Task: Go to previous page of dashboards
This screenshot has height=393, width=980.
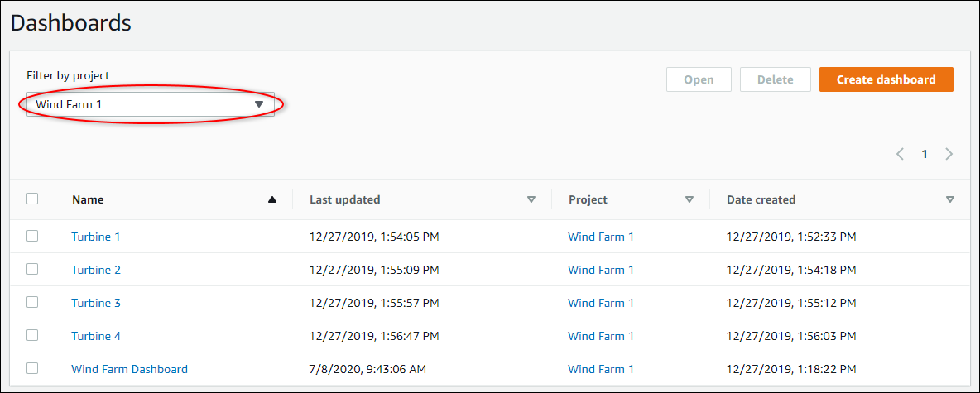Action: coord(901,154)
